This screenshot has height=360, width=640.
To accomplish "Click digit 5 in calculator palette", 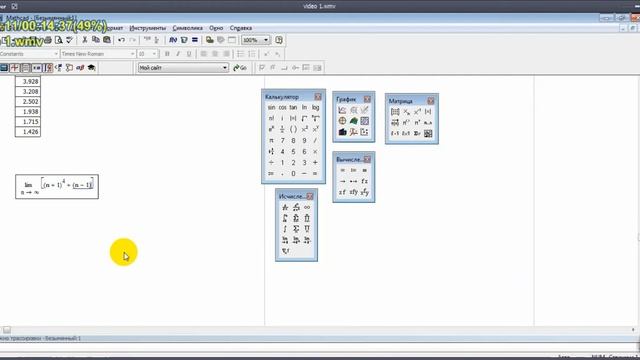I will [293, 151].
